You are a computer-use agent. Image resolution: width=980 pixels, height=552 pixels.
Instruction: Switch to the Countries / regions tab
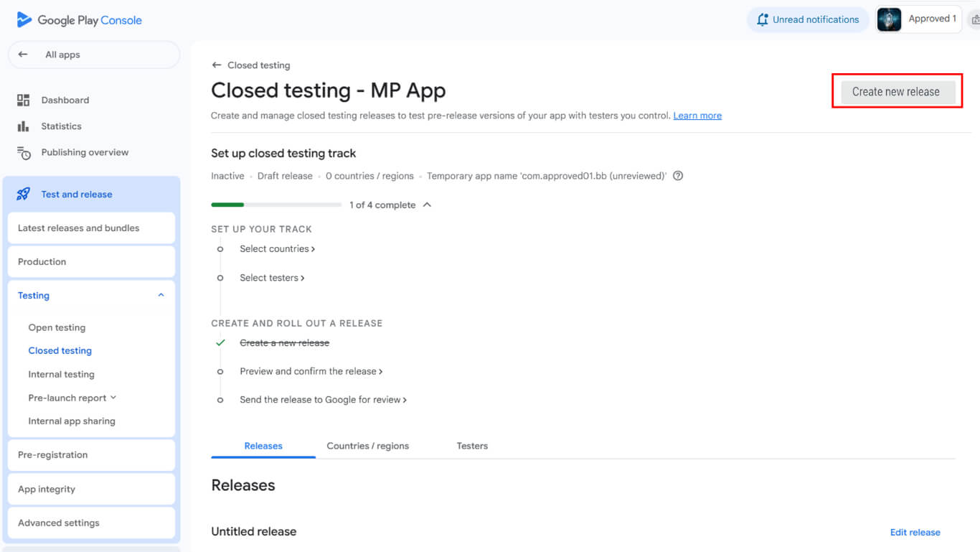coord(367,446)
